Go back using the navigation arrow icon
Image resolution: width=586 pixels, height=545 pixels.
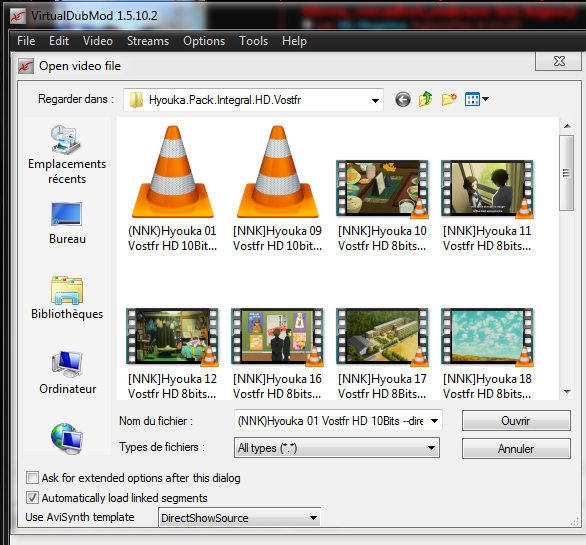403,100
